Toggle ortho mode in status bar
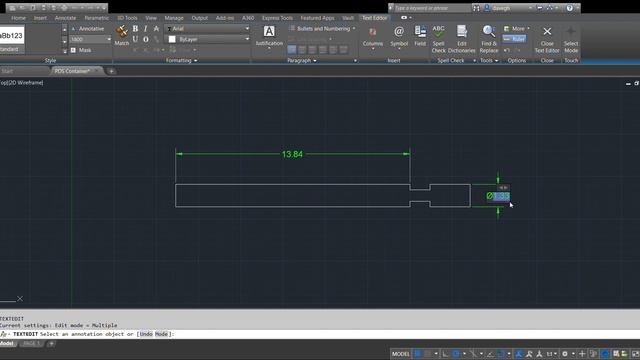This screenshot has height=360, width=640. (445, 353)
